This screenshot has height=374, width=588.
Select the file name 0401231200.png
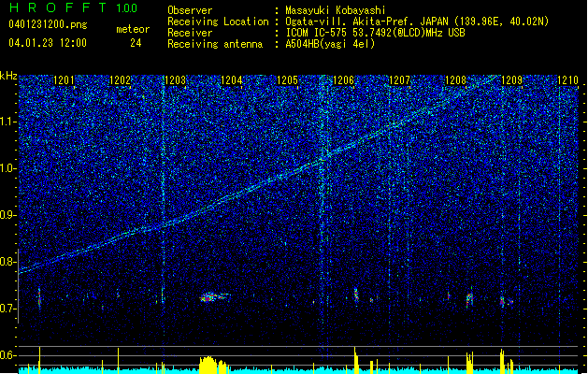48,24
